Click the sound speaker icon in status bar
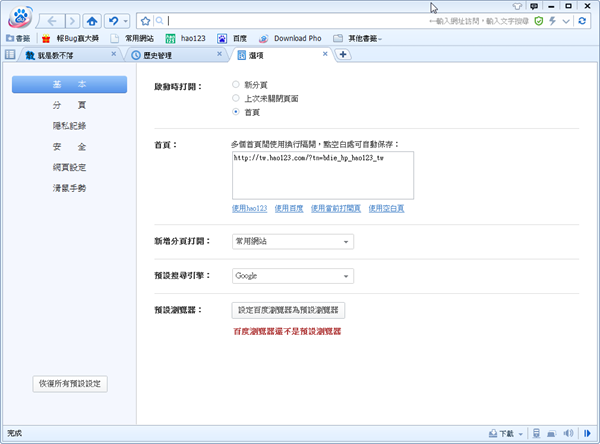This screenshot has height=444, width=600. [569, 434]
